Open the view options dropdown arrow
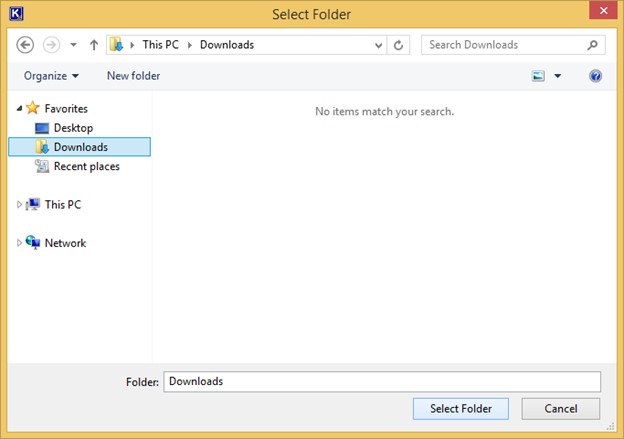 pos(558,76)
